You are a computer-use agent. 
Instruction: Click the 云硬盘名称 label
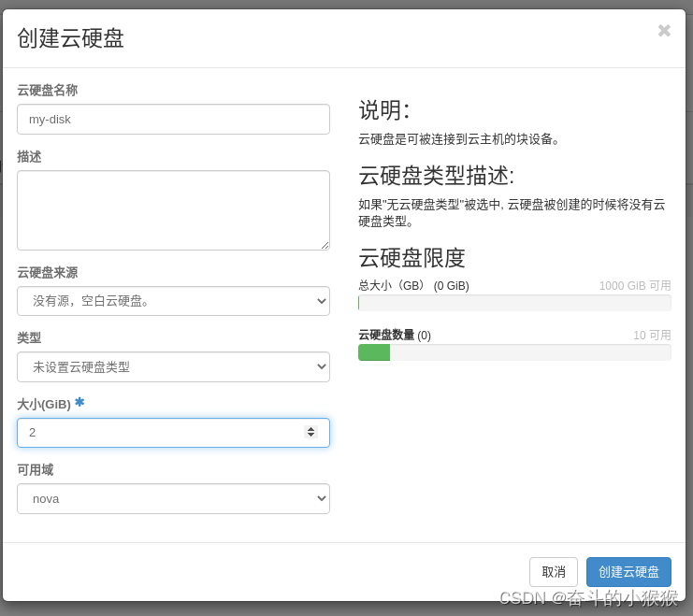click(x=48, y=90)
